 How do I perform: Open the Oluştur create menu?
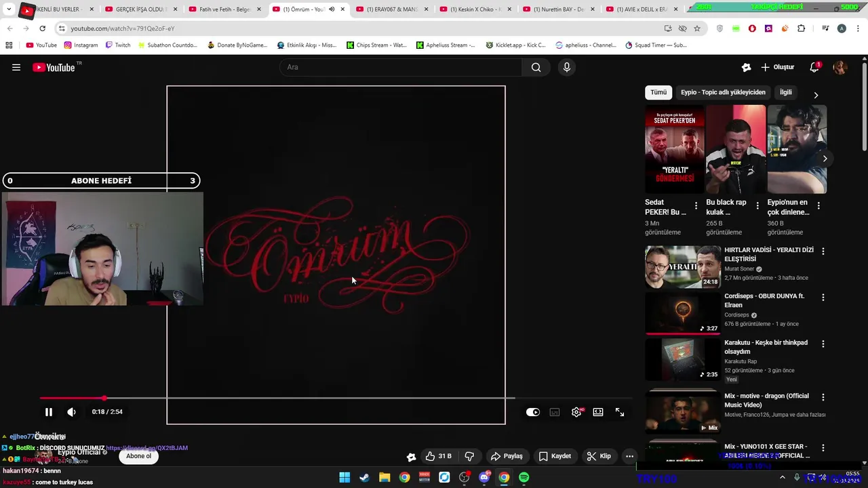point(778,67)
